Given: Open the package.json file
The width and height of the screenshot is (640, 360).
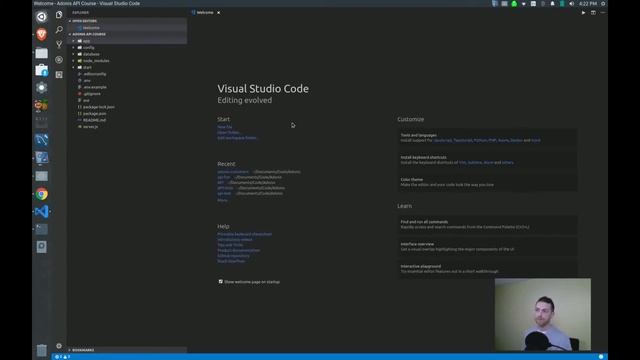Looking at the screenshot, I should (128, 113).
